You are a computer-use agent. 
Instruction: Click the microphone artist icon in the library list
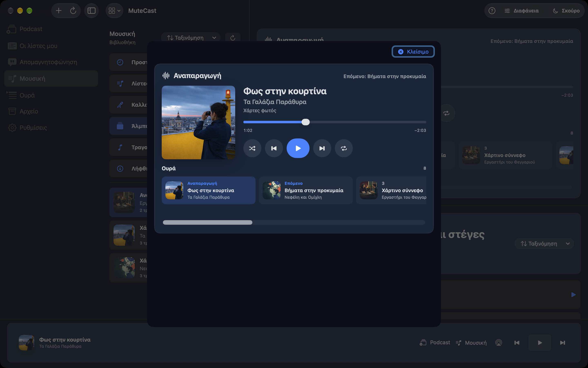pos(120,105)
